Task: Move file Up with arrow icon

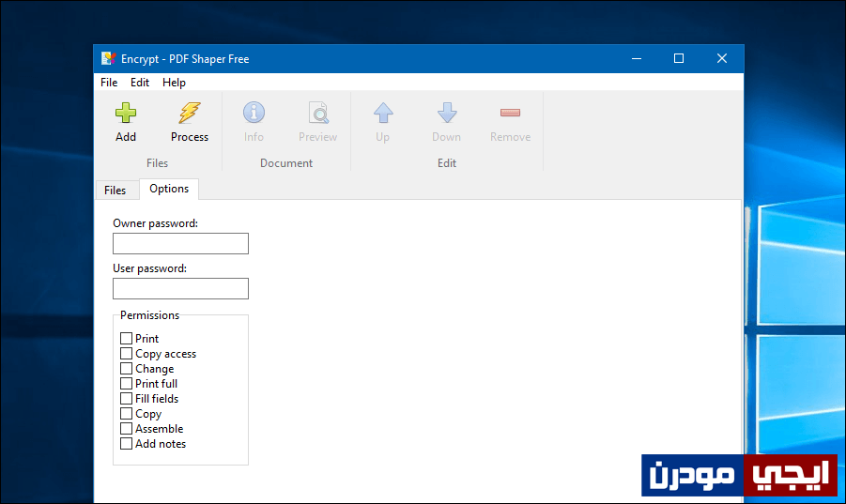Action: coord(383,114)
